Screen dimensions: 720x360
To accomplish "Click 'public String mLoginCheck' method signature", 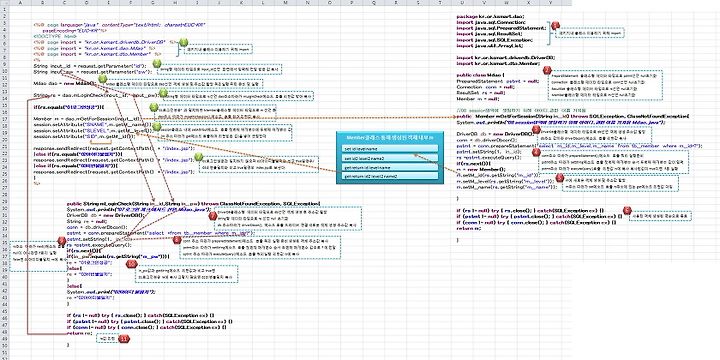I will [x=193, y=204].
